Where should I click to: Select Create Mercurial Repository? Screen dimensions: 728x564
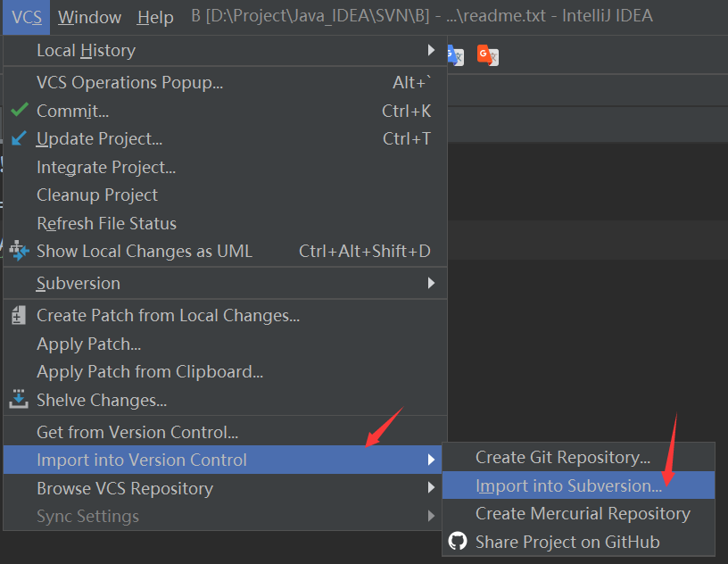[x=583, y=513]
